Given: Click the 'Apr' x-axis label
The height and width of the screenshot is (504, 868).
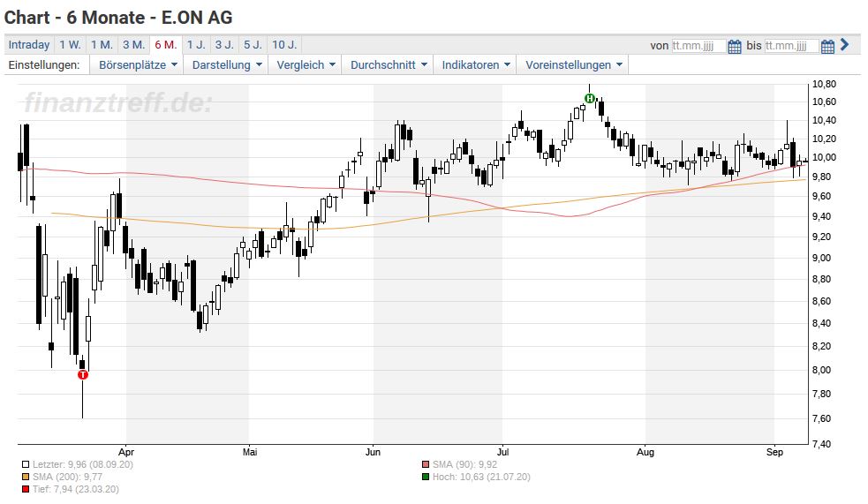Looking at the screenshot, I should click(126, 452).
